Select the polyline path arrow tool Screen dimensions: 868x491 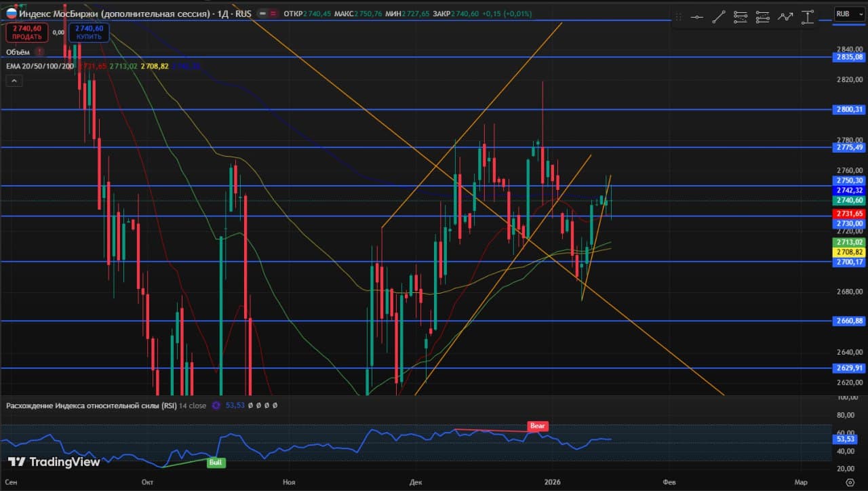(x=785, y=17)
